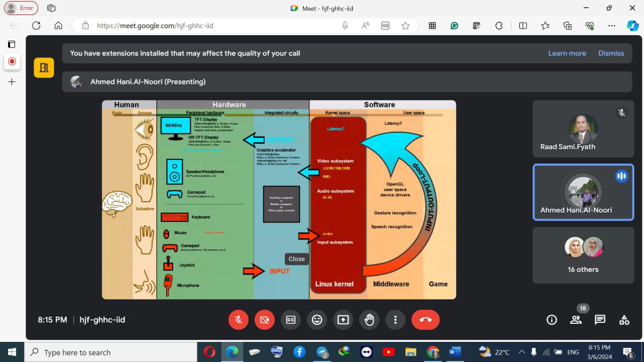644x362 pixels.
Task: Click the Type here to search box
Action: [110, 352]
